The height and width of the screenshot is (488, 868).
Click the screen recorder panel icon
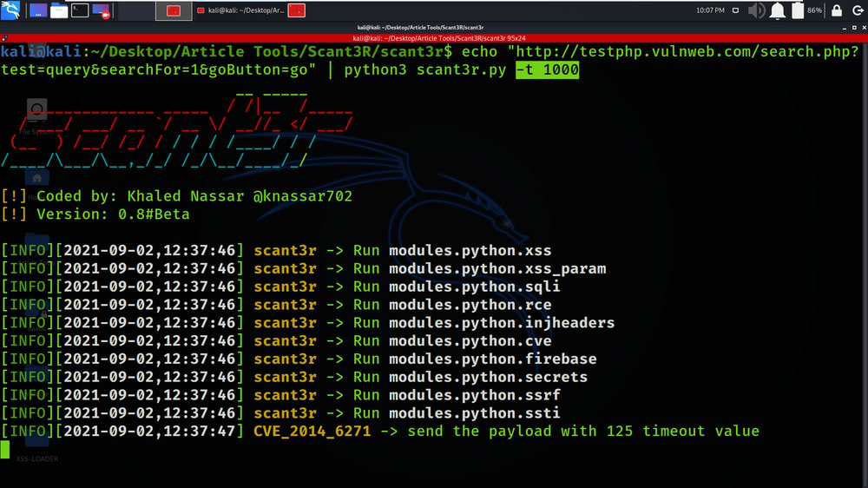pyautogui.click(x=102, y=10)
